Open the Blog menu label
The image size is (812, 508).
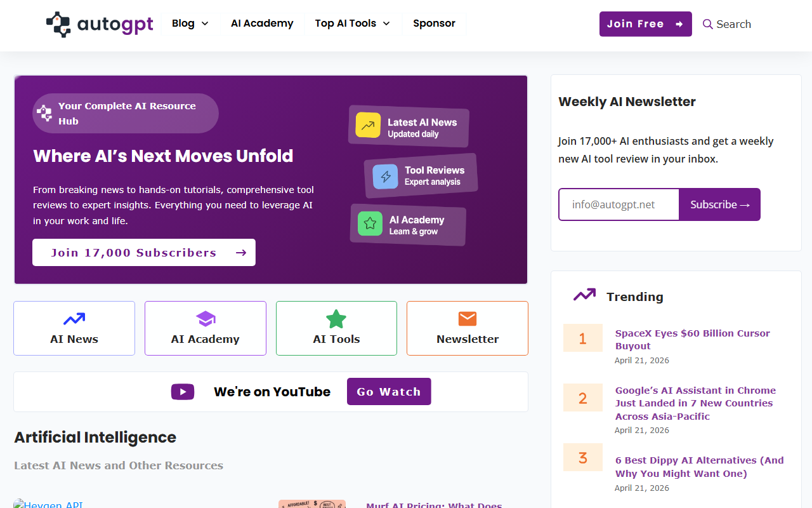183,23
